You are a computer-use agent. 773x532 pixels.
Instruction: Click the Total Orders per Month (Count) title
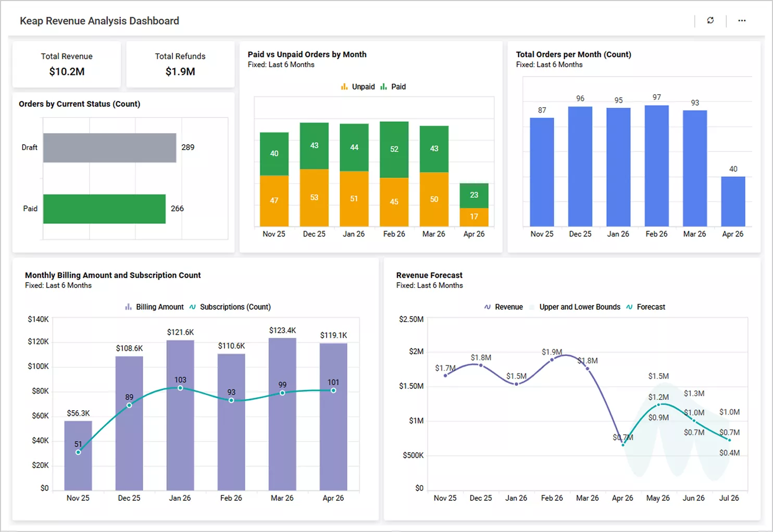[x=573, y=54]
